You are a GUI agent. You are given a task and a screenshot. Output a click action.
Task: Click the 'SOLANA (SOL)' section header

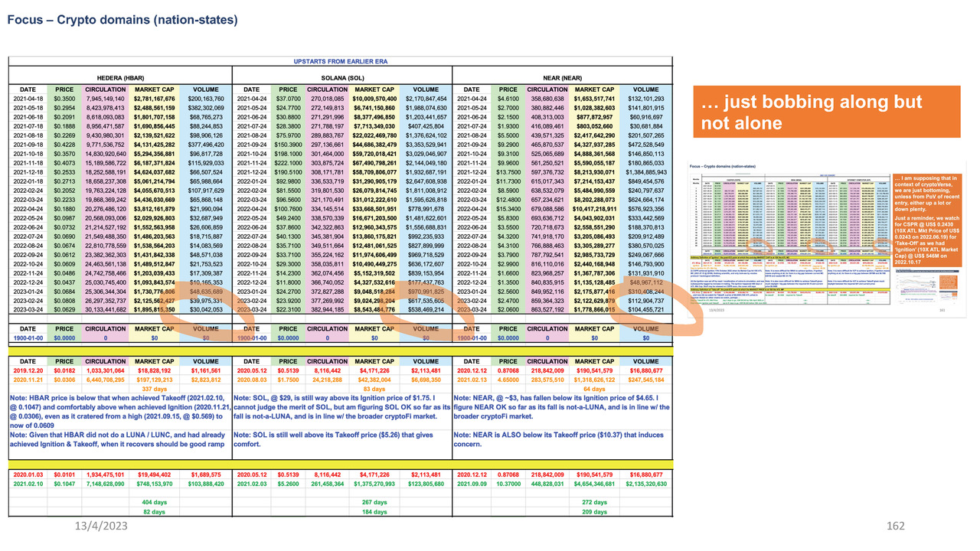[x=343, y=78]
